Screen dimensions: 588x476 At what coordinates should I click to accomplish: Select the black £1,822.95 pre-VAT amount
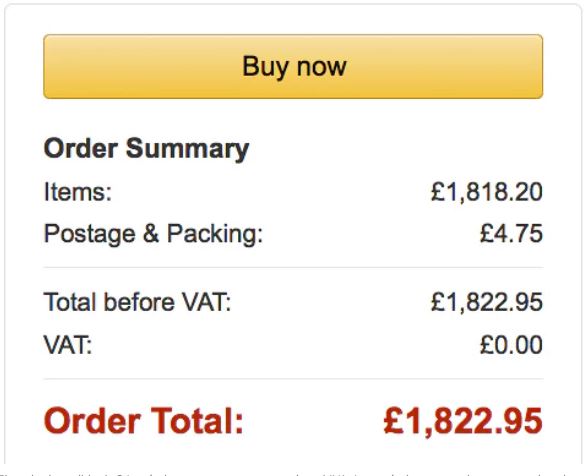click(487, 302)
